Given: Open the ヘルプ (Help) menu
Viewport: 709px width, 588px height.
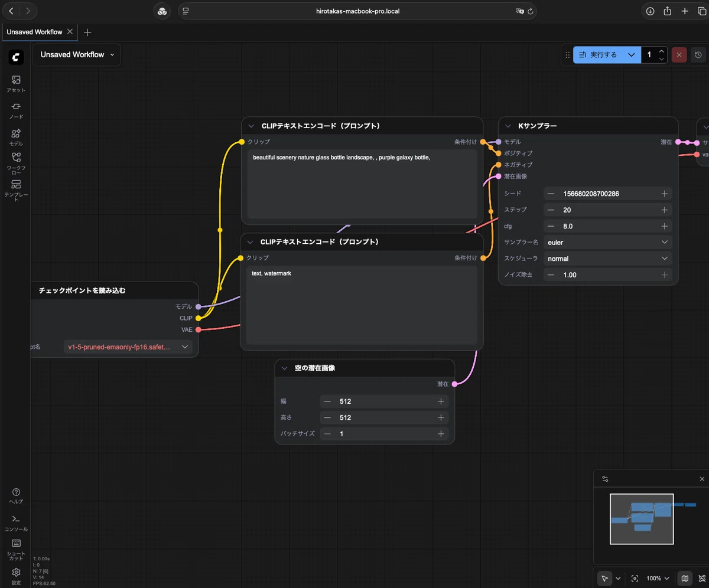Looking at the screenshot, I should tap(16, 496).
